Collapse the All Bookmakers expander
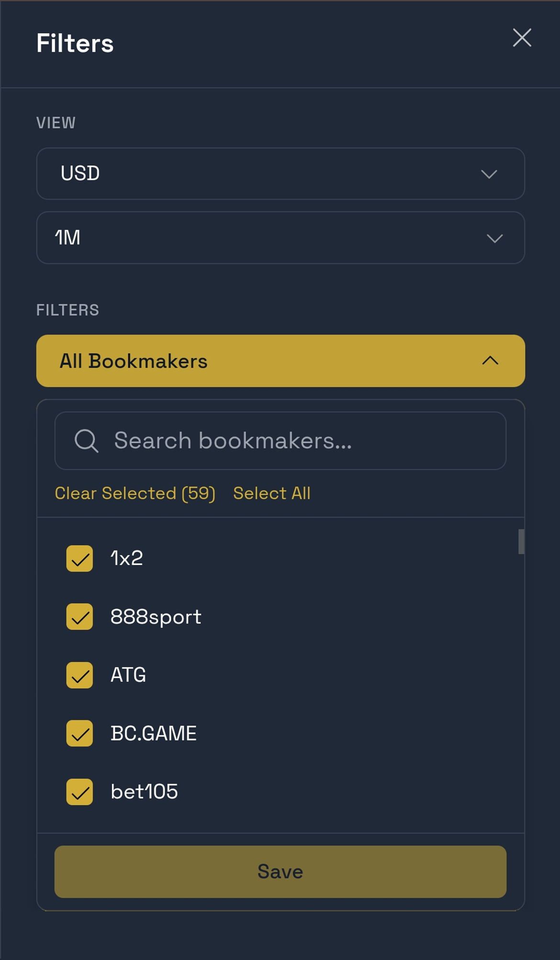560x960 pixels. (x=280, y=361)
